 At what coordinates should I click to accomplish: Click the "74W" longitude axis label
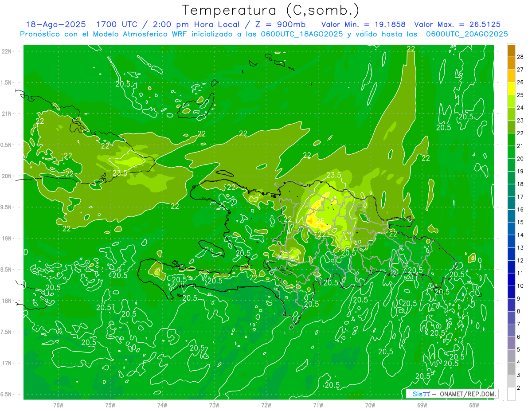click(162, 405)
